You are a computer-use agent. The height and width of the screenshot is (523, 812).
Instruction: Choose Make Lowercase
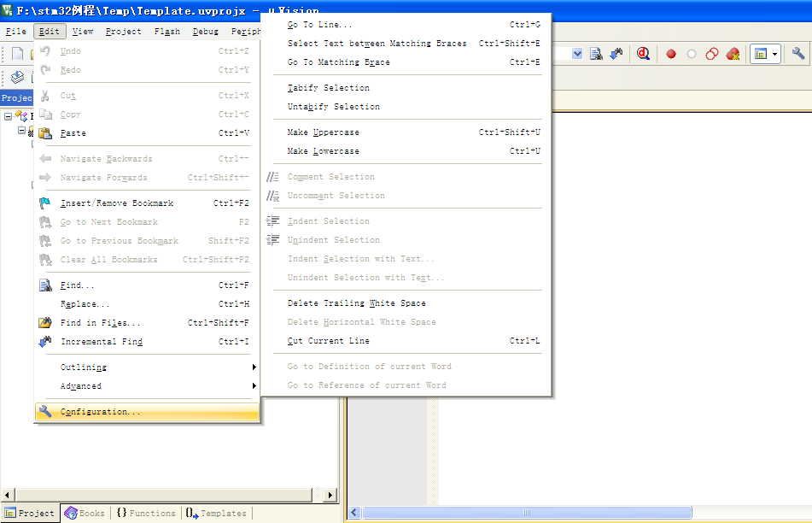[407, 151]
